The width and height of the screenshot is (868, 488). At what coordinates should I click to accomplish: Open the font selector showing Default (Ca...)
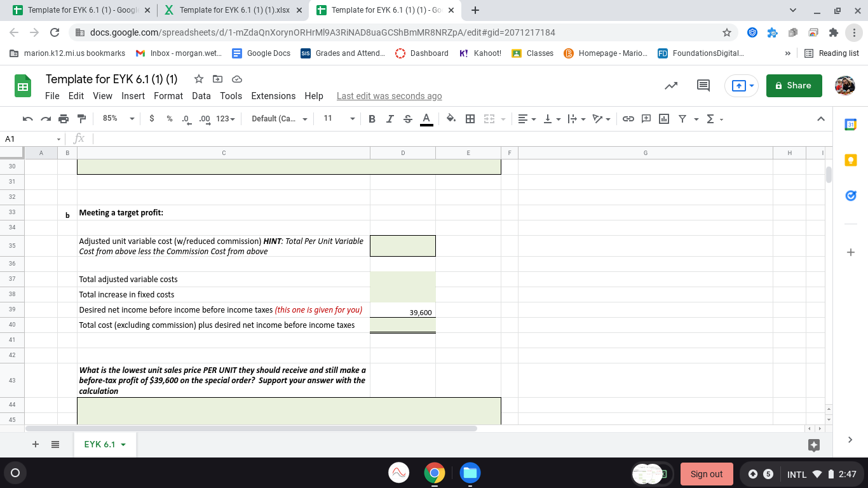(278, 119)
